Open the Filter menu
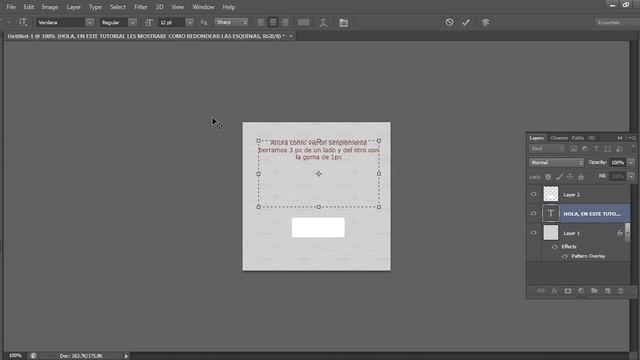Viewport: 640px width, 360px height. pos(141,7)
